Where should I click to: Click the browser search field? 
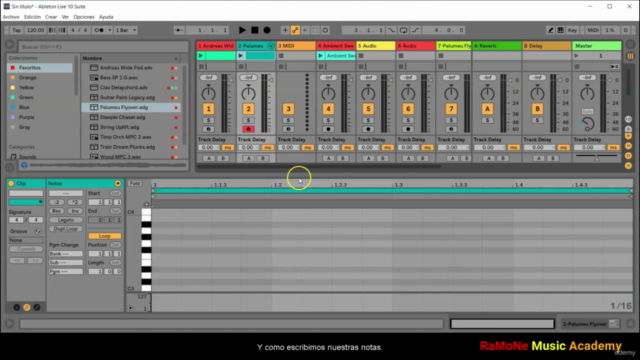tap(104, 47)
